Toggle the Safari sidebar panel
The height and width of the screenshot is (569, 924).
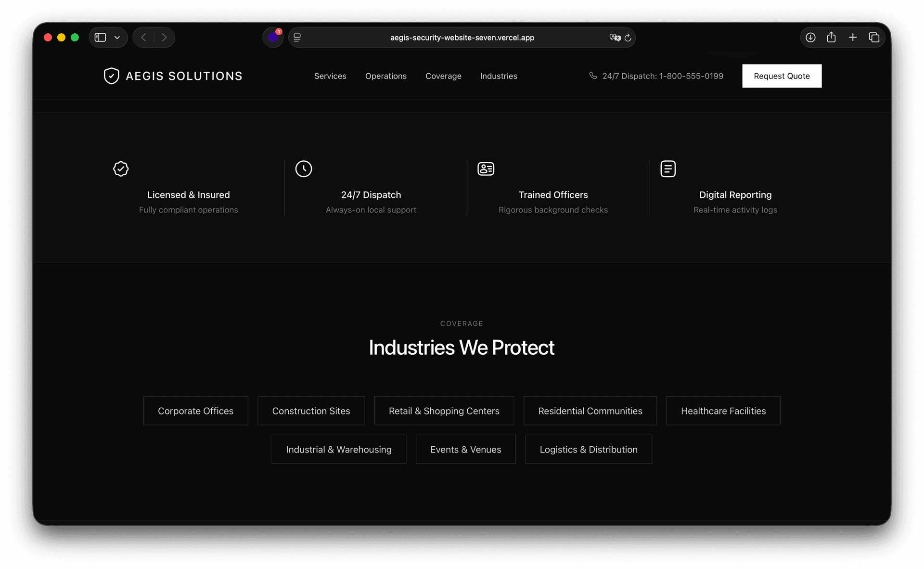[101, 37]
